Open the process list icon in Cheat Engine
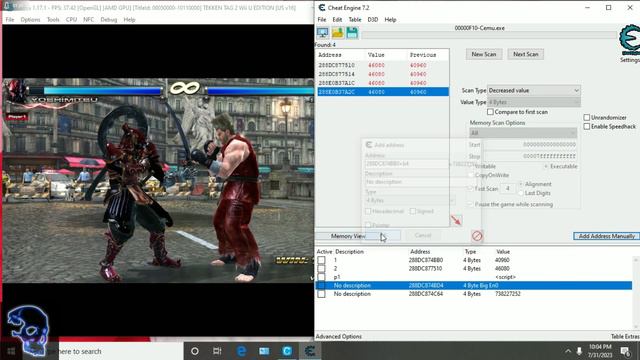This screenshot has width=640, height=360. pyautogui.click(x=322, y=33)
